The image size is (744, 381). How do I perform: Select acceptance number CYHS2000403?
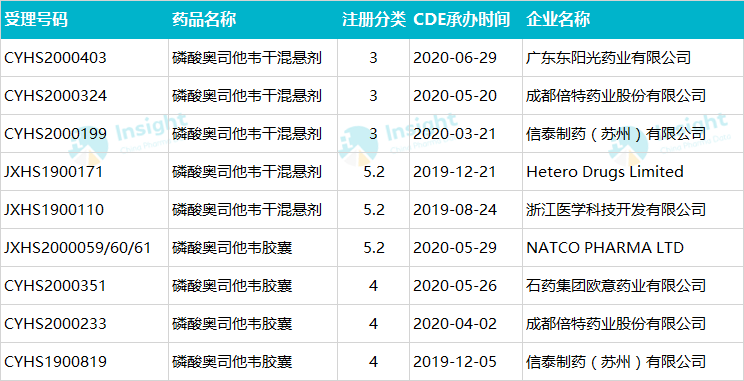pyautogui.click(x=56, y=58)
